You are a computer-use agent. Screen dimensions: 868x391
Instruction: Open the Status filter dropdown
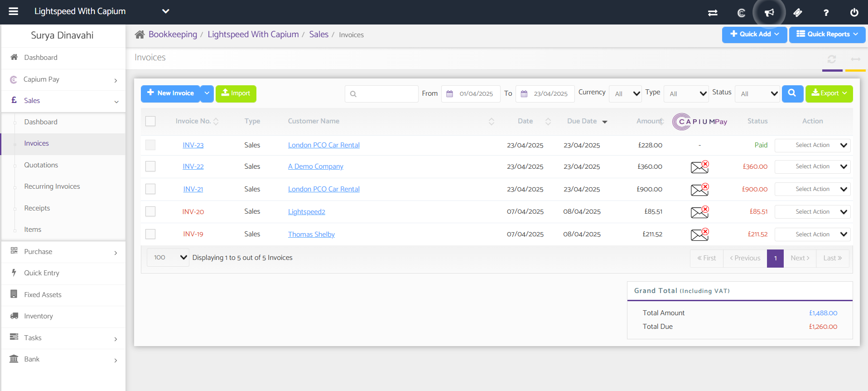757,94
